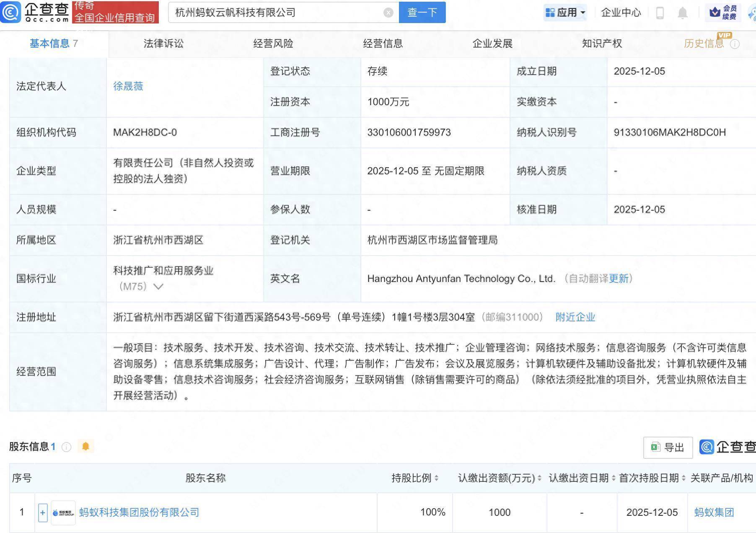The width and height of the screenshot is (756, 533).
Task: Open the QCC logo homepage icon
Action: (x=11, y=12)
